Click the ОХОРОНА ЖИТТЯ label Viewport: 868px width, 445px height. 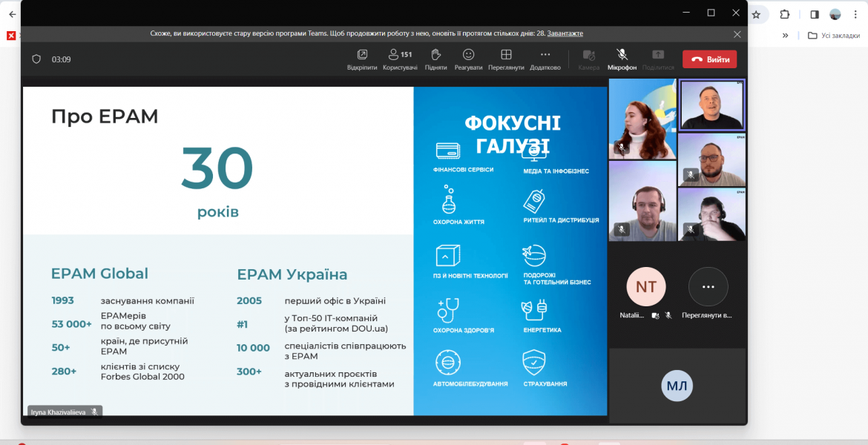(x=458, y=222)
